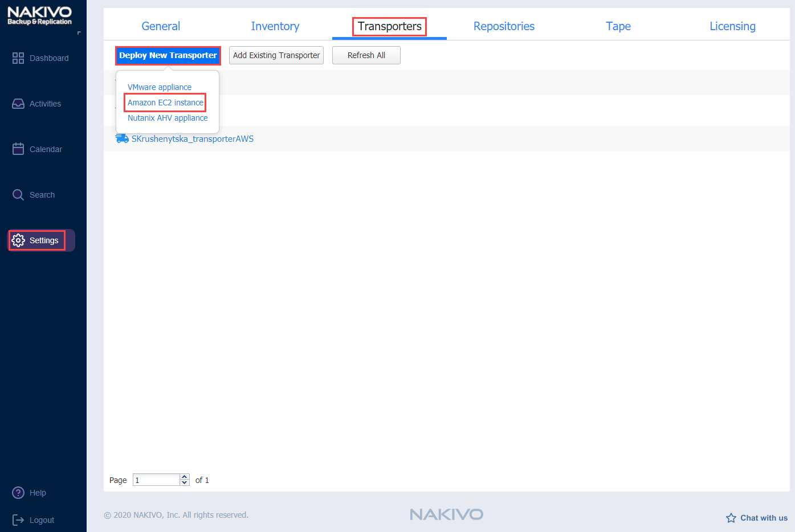The width and height of the screenshot is (795, 532).
Task: Switch to the Licensing tab
Action: [x=732, y=26]
